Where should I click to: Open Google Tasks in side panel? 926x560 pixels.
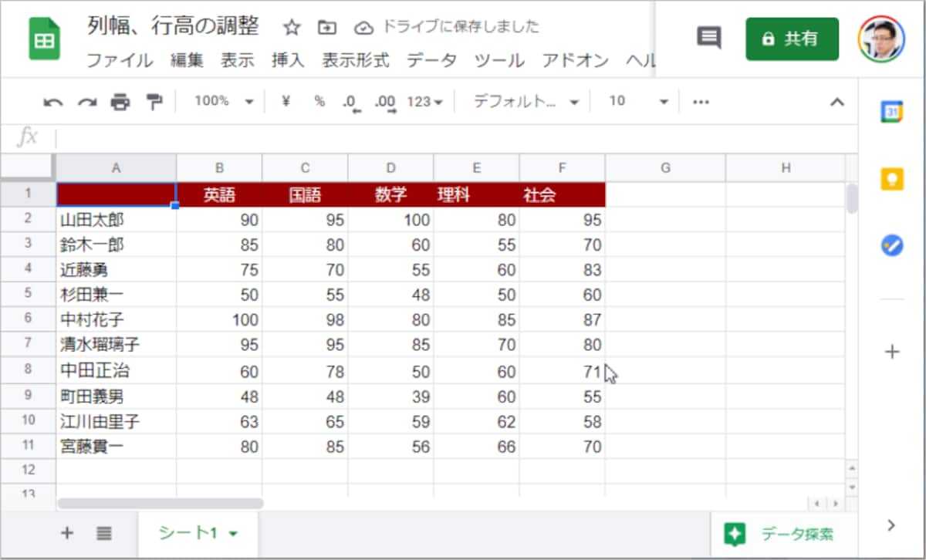(892, 246)
